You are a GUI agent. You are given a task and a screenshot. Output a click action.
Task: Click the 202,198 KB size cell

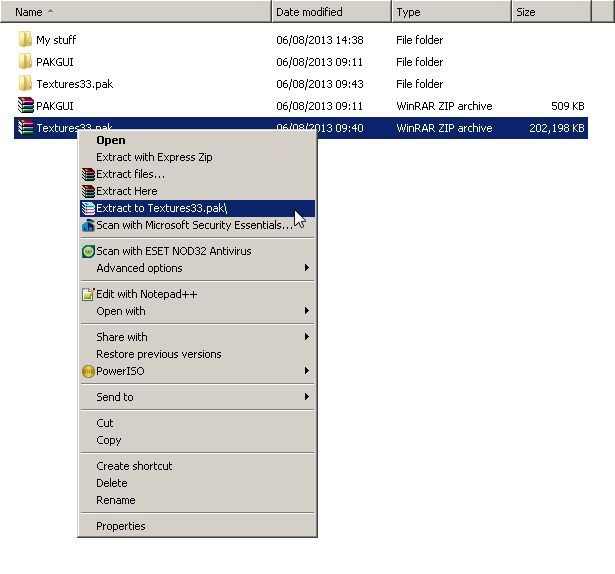coord(557,128)
